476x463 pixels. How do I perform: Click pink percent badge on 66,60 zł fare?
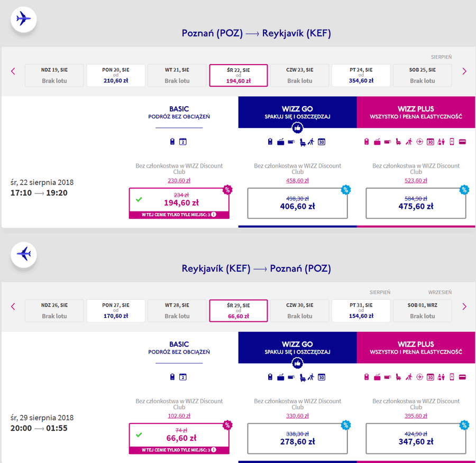point(227,425)
